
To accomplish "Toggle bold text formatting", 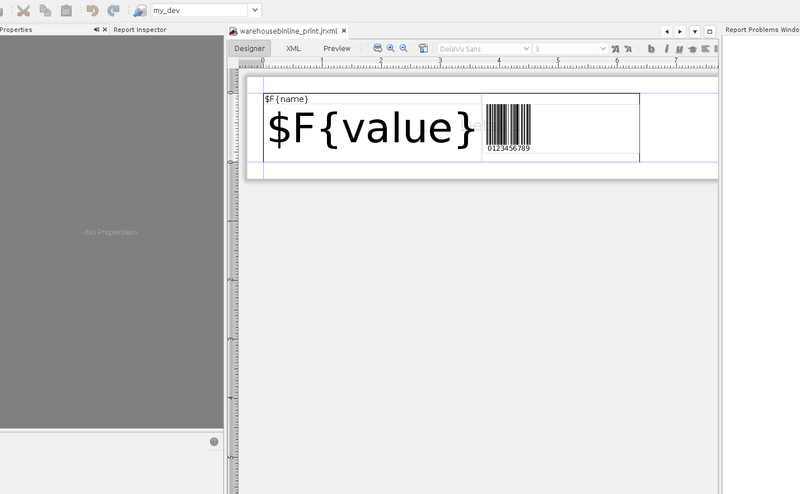I will coord(651,48).
